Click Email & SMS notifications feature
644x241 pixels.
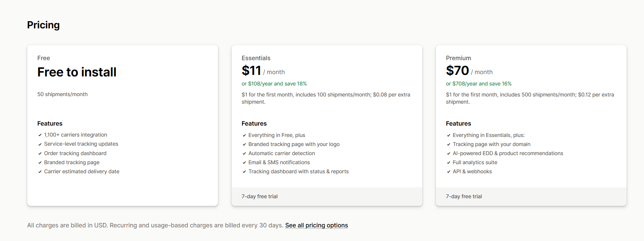(x=279, y=162)
